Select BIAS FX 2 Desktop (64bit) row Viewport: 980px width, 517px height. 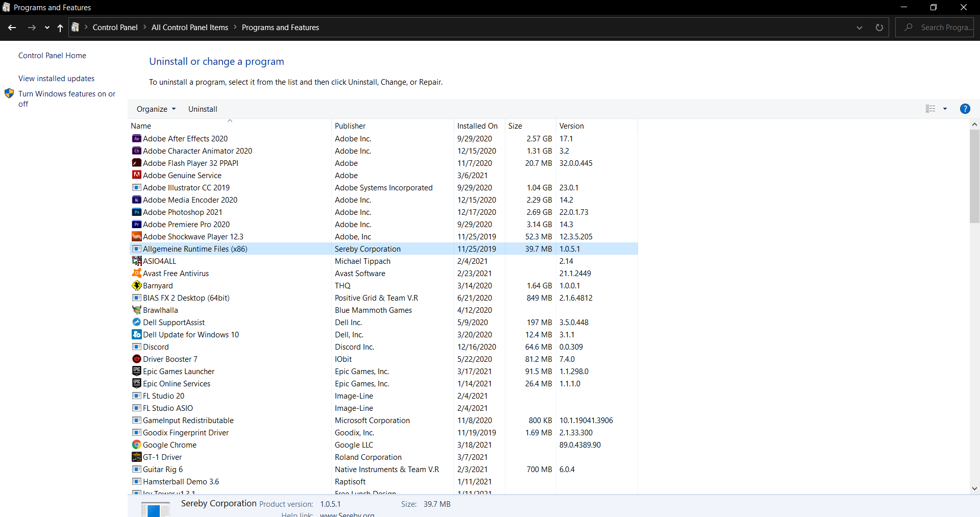pos(383,298)
